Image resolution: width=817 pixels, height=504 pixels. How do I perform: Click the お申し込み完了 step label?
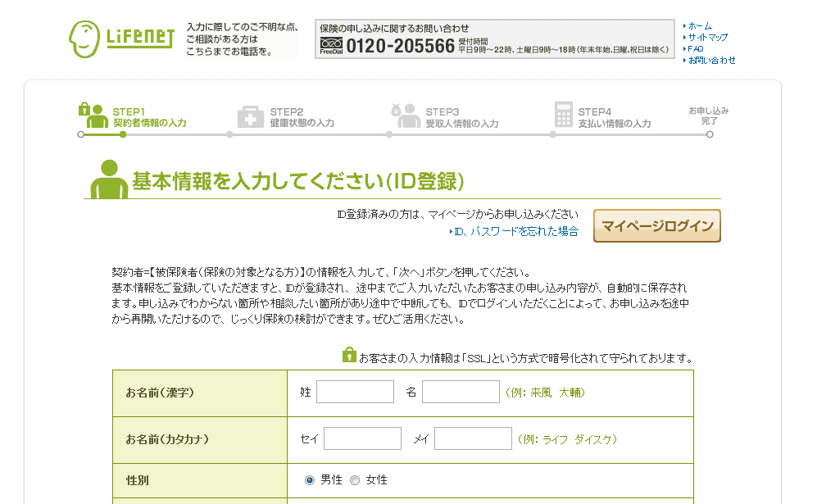(x=709, y=116)
